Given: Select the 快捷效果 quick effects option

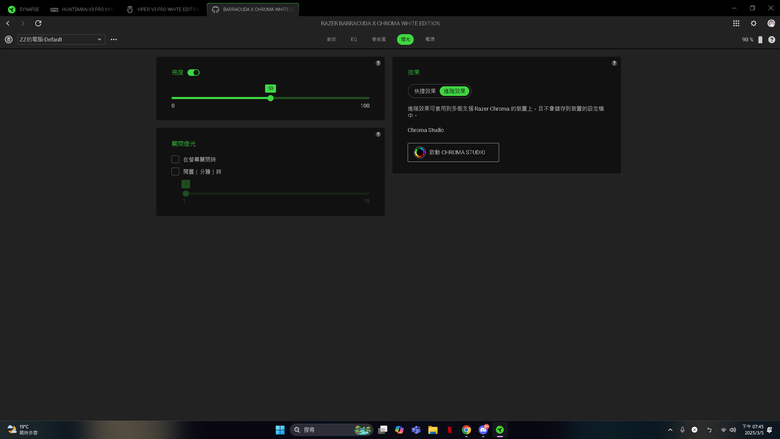Looking at the screenshot, I should pyautogui.click(x=424, y=91).
